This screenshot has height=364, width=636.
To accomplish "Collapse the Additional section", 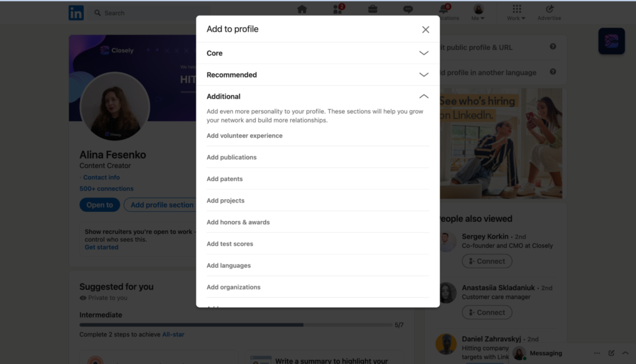I will [424, 96].
